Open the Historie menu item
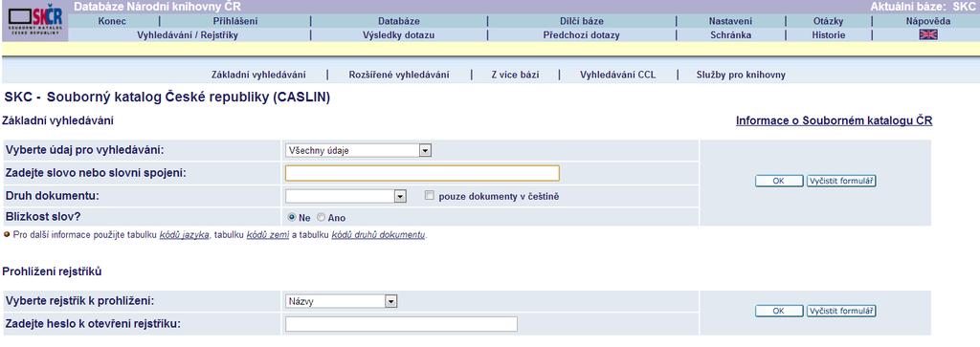The height and width of the screenshot is (347, 980). tap(828, 35)
